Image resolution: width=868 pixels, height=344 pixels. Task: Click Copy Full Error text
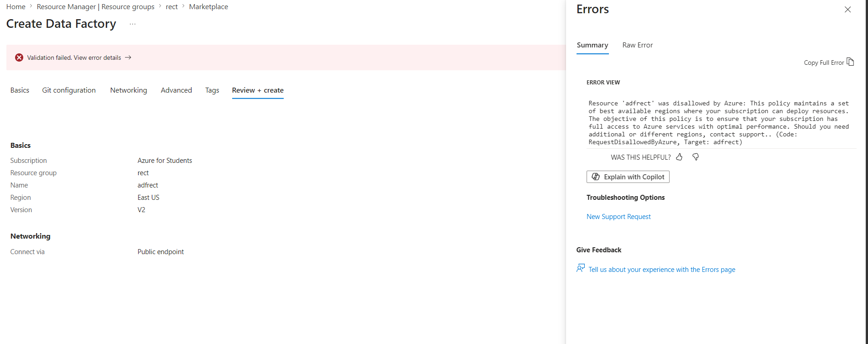point(824,63)
